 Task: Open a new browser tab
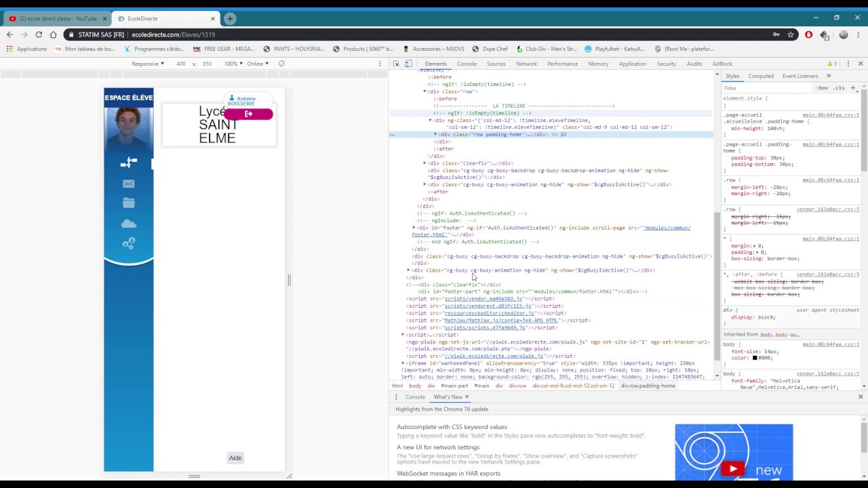(230, 18)
